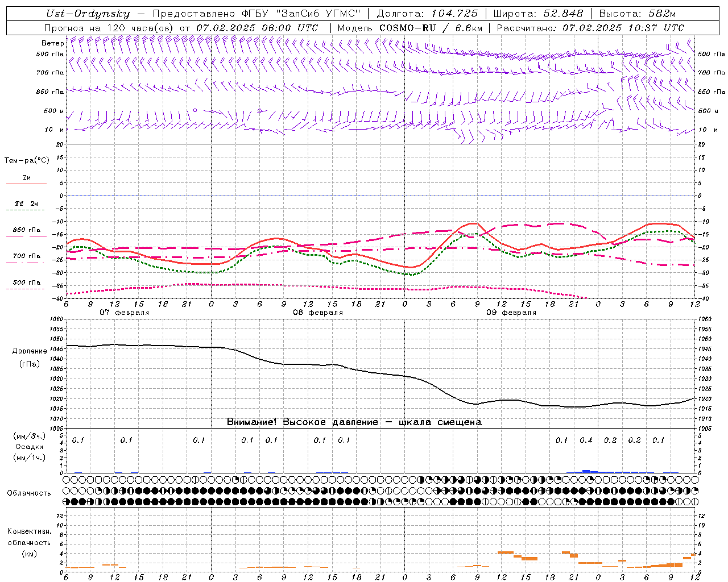728x582 pixels.
Task: Click the '08 февраля' date label
Action: pos(318,313)
